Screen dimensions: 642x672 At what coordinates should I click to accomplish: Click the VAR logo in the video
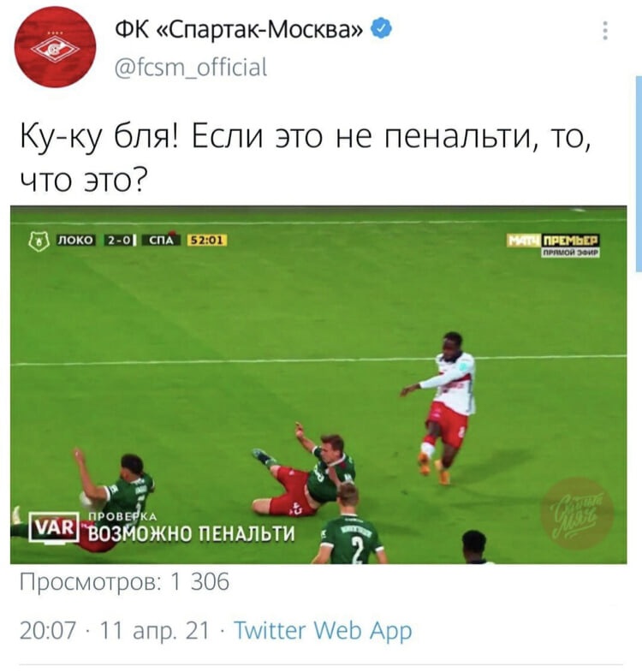(54, 527)
